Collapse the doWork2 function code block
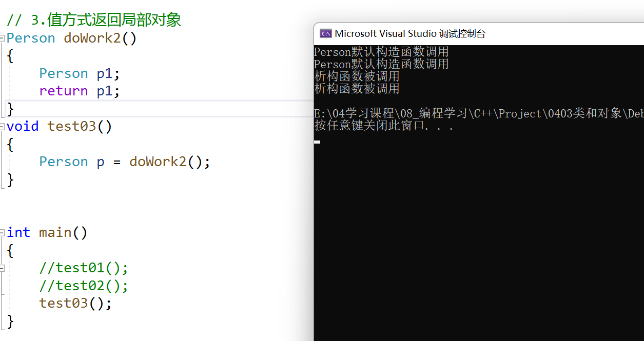This screenshot has width=644, height=341. tap(3, 38)
